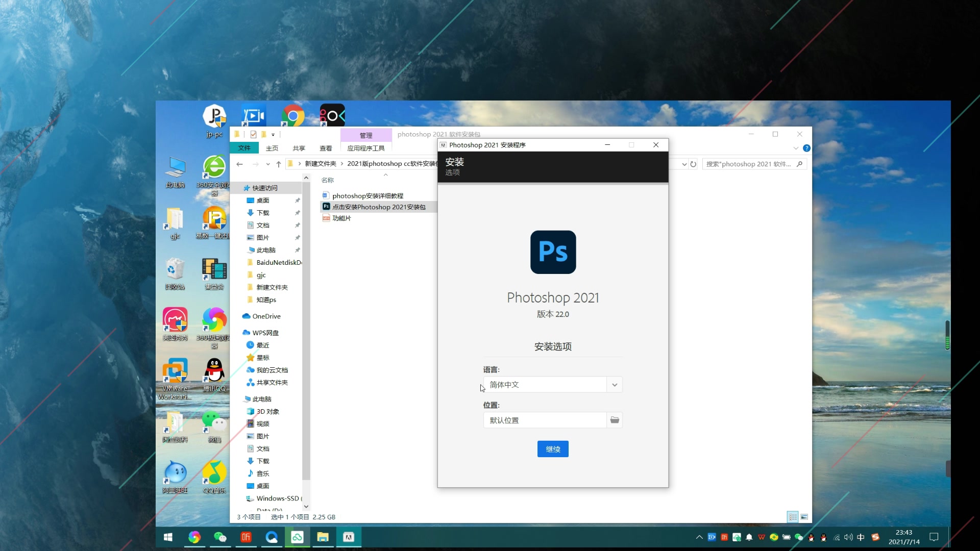Switch to large thumbnail view in status bar
Screen dimensions: 980x551
(805, 517)
